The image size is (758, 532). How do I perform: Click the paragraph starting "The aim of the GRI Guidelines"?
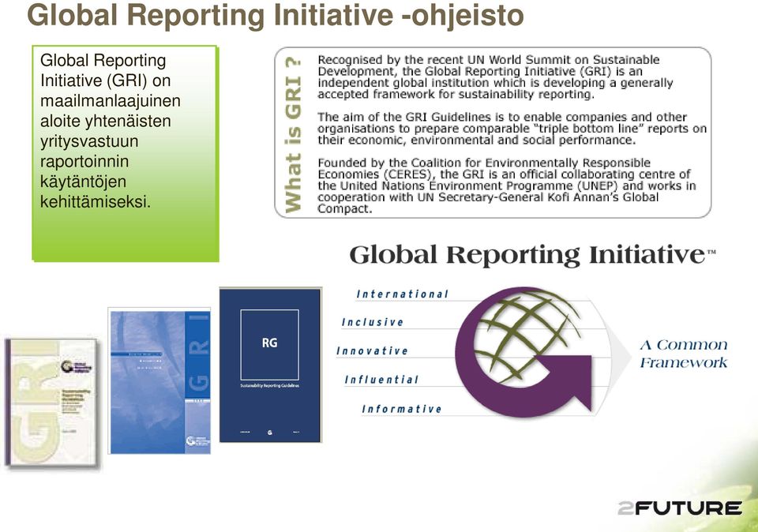512,129
